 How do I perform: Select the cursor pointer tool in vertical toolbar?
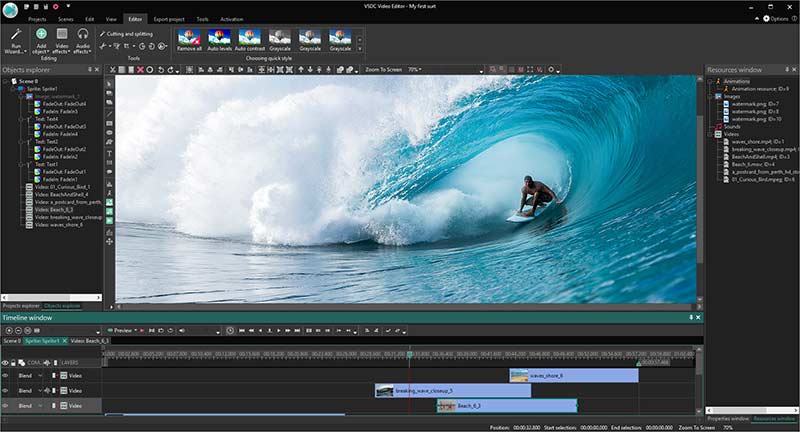[x=109, y=84]
